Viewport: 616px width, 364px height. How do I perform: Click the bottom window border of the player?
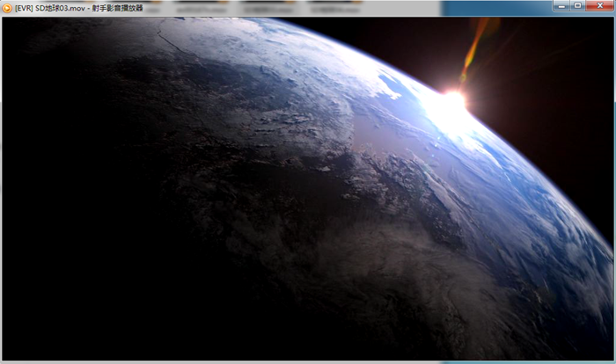[x=308, y=361]
